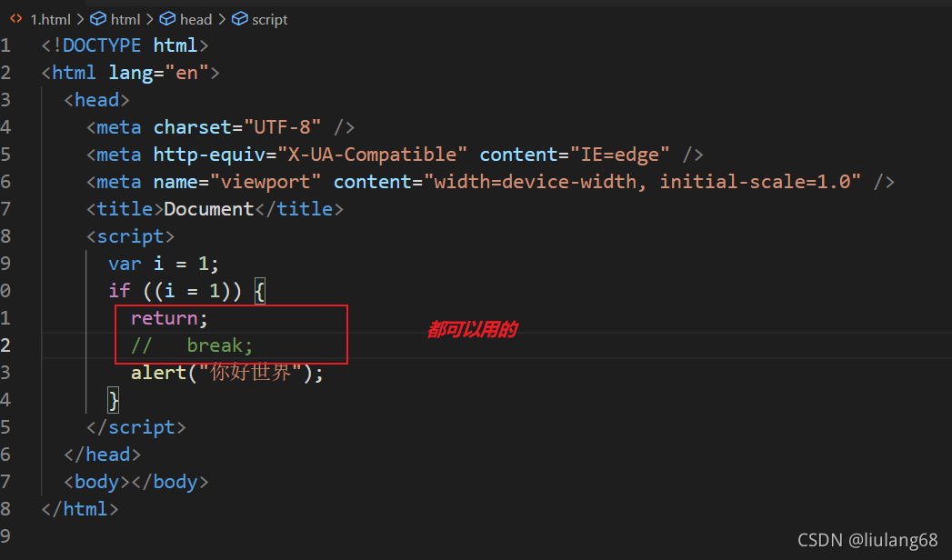Click the "viewport" name value

[265, 182]
